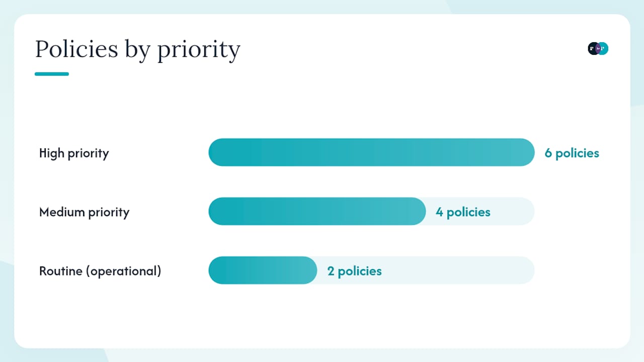Click the "2 policies" value label
This screenshot has width=644, height=362.
click(355, 271)
